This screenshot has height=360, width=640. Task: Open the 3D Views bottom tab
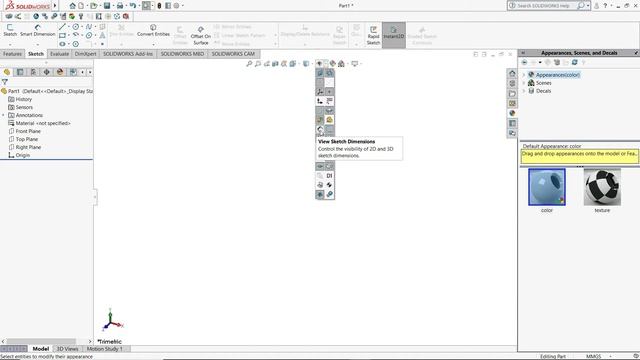pos(67,349)
